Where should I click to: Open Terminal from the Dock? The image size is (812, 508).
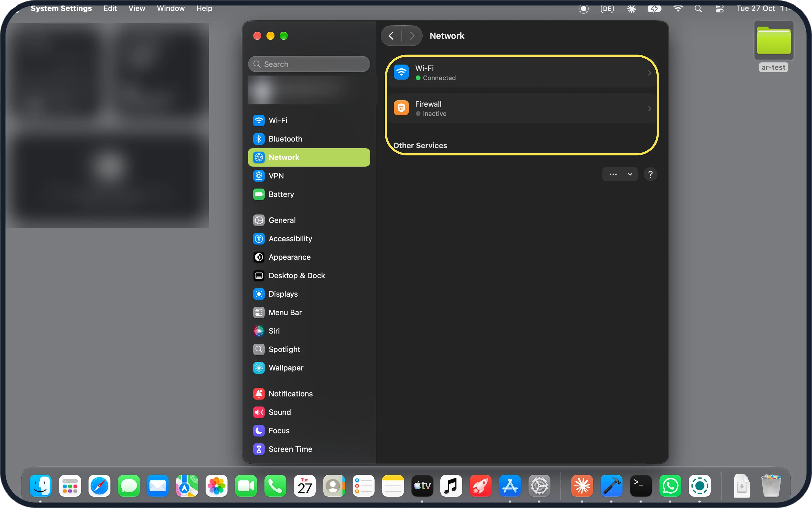point(641,486)
